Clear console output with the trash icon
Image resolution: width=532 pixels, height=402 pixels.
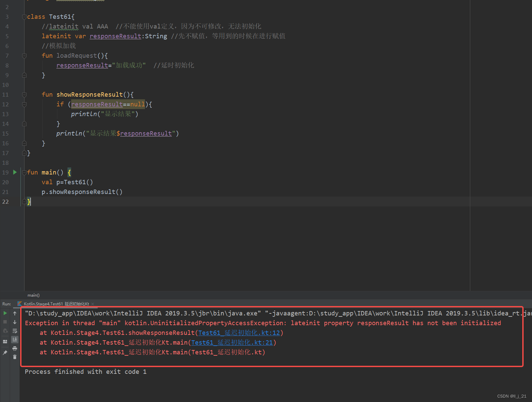(15, 357)
